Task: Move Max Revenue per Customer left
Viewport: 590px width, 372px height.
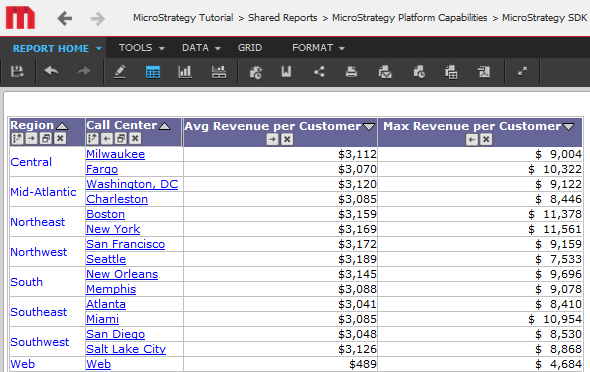Action: 471,140
